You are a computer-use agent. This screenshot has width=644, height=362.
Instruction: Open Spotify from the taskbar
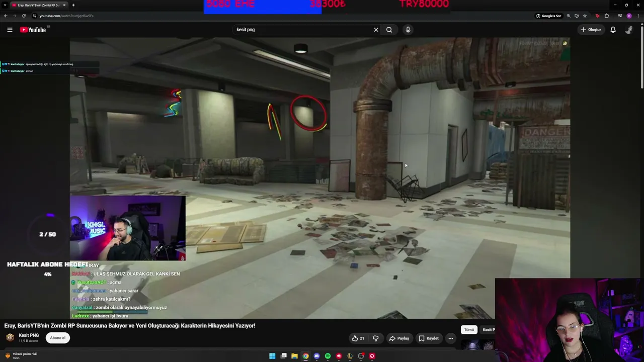coord(328,356)
